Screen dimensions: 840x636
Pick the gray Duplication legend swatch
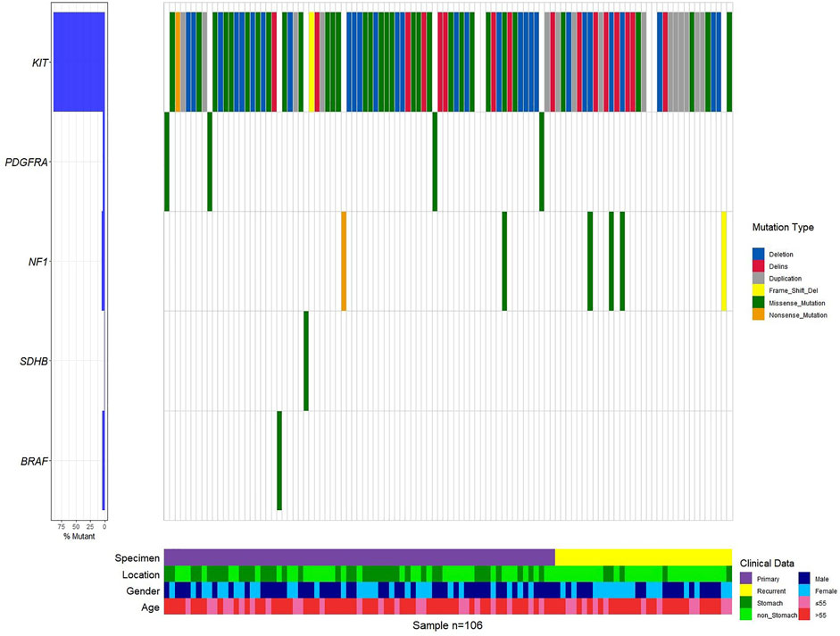[758, 279]
